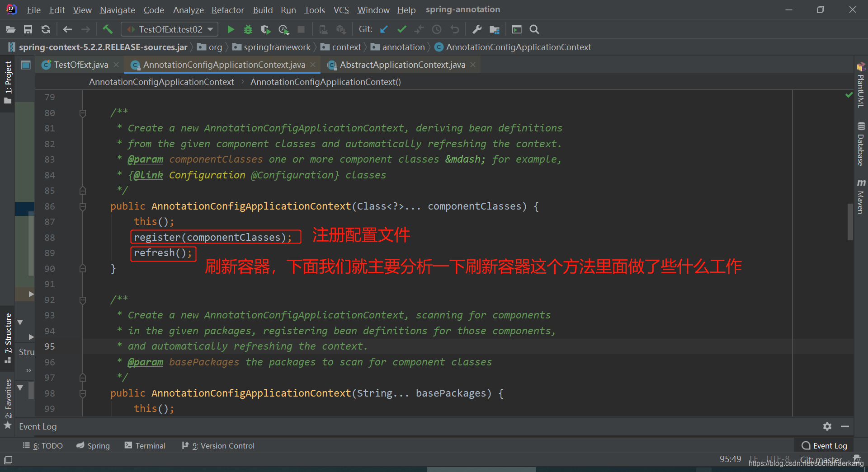Commit changes with green checkmark icon
868x472 pixels.
click(401, 29)
